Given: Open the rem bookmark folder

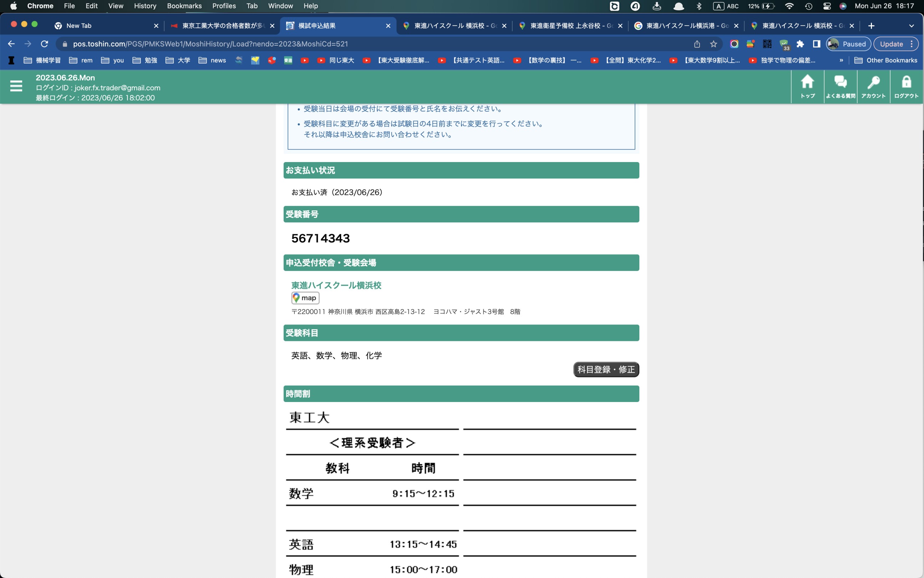Looking at the screenshot, I should (81, 60).
